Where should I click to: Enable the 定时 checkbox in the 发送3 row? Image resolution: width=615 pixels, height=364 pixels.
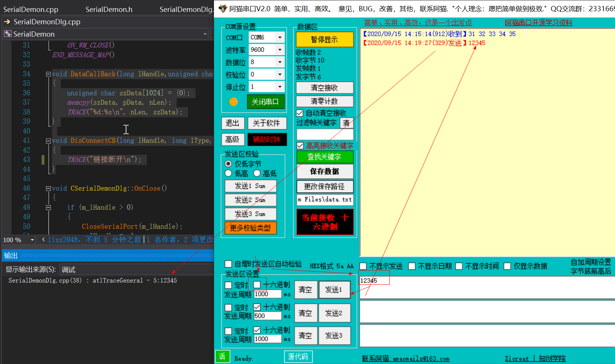tap(228, 331)
